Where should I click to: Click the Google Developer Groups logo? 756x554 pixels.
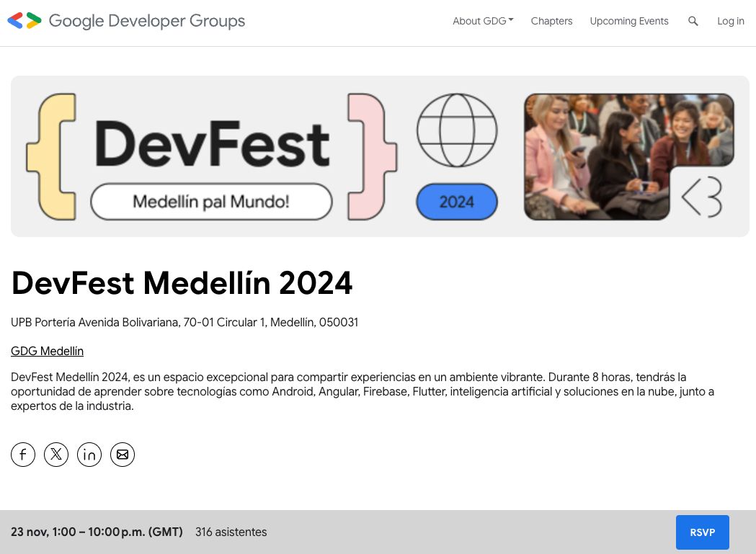126,21
